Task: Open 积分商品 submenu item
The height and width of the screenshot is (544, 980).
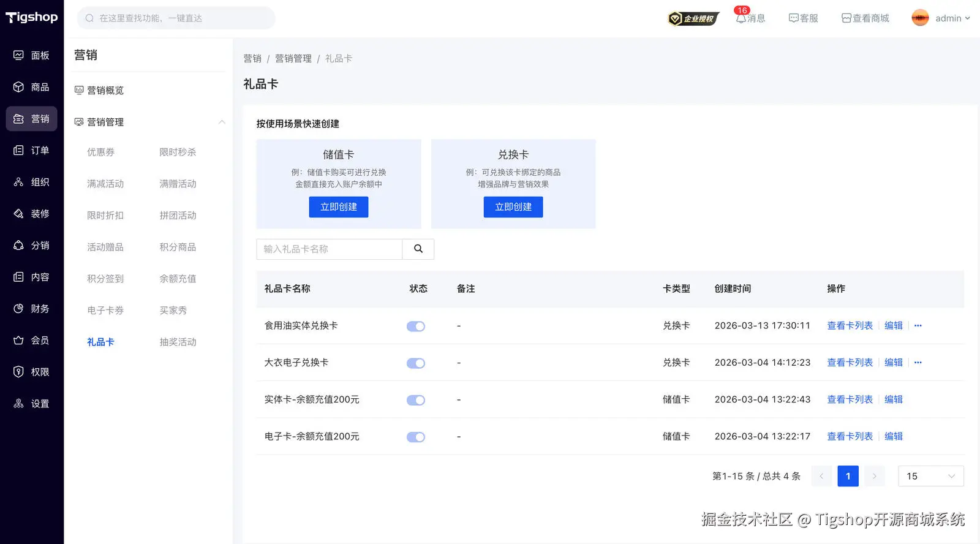Action: pos(178,247)
